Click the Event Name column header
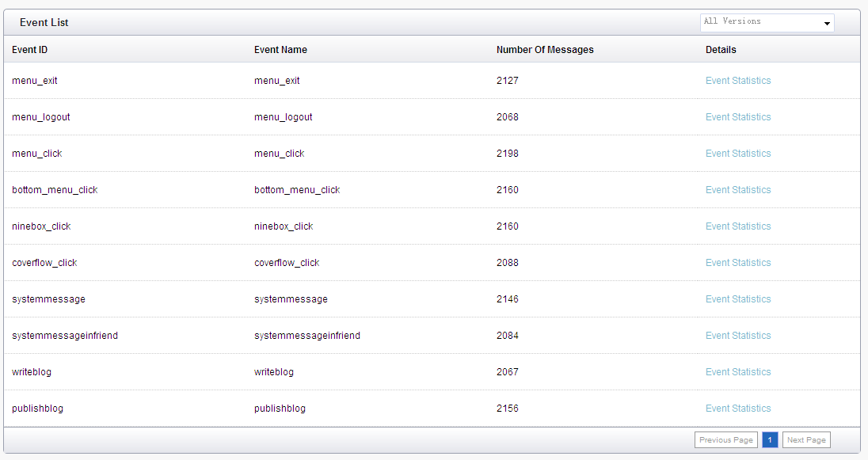This screenshot has width=868, height=460. click(280, 50)
